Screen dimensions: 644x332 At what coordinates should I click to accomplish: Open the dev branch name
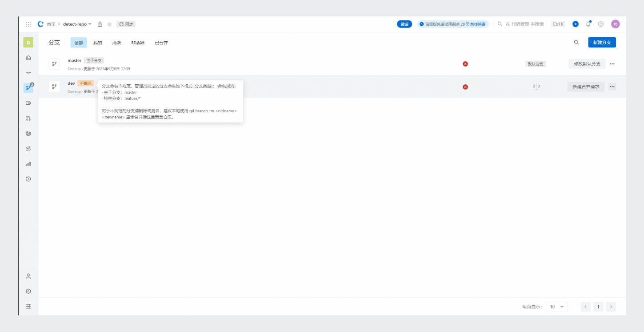point(71,83)
